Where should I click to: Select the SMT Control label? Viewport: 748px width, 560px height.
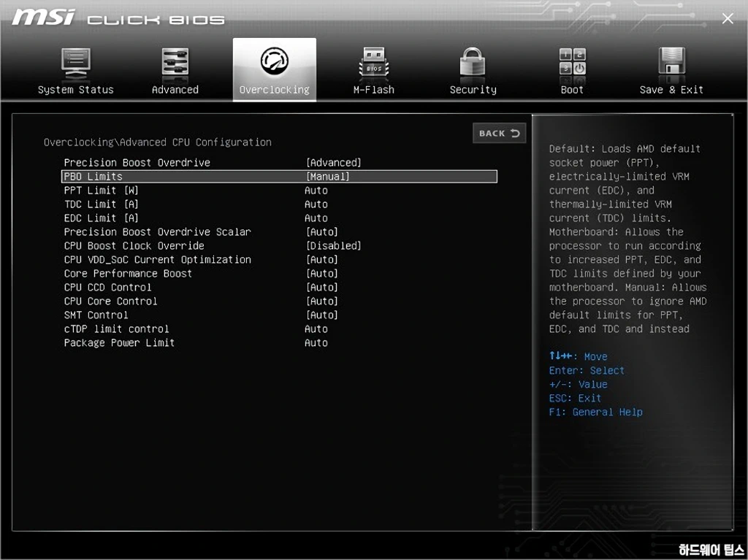click(x=96, y=315)
